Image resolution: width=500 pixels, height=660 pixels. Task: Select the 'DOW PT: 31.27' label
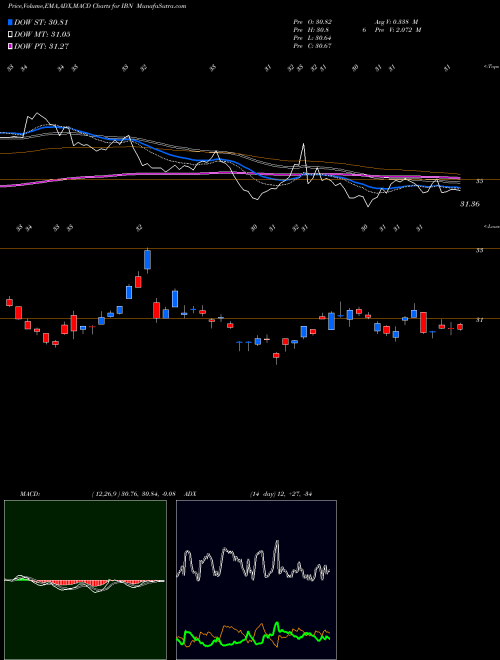(x=41, y=46)
